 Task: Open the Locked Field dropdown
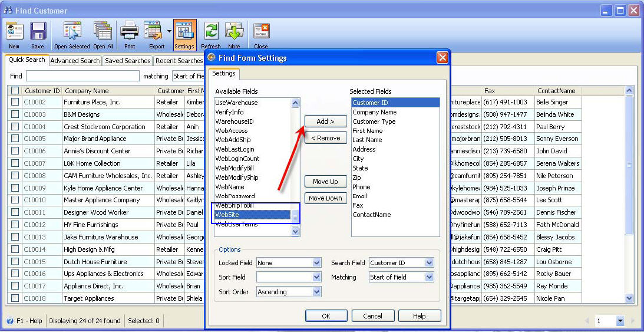[316, 263]
